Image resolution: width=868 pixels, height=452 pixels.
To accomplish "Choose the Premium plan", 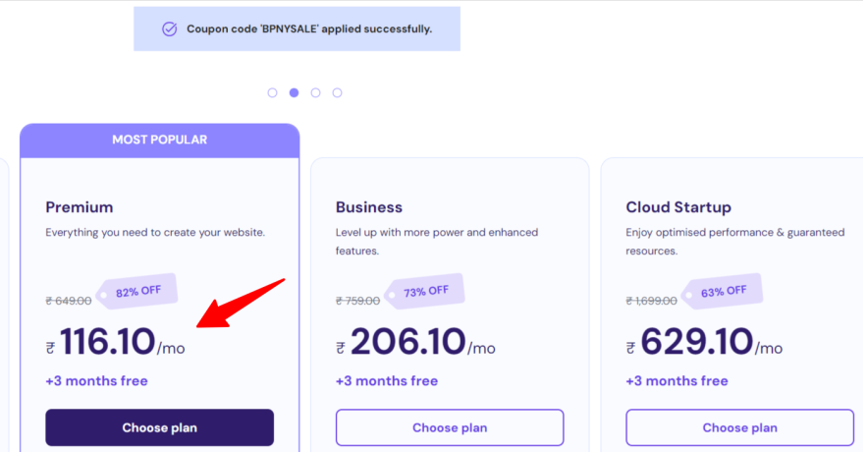I will pos(159,427).
